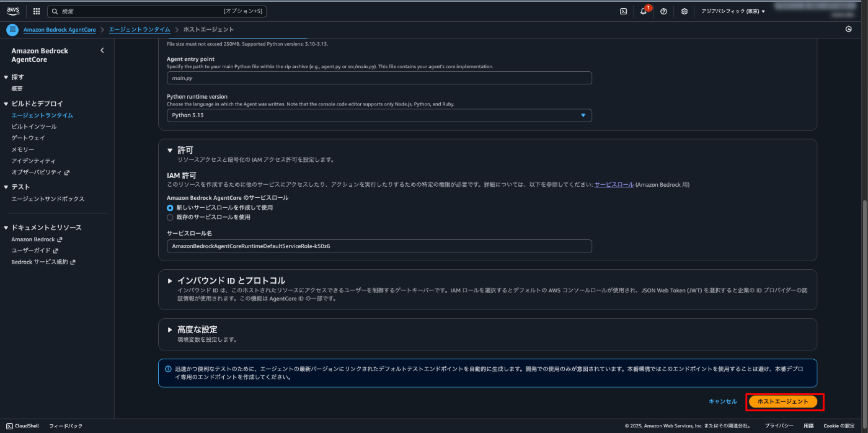Screen dimensions: 868x433
Task: Open アイデンティティ in sidebar
Action: (x=33, y=161)
